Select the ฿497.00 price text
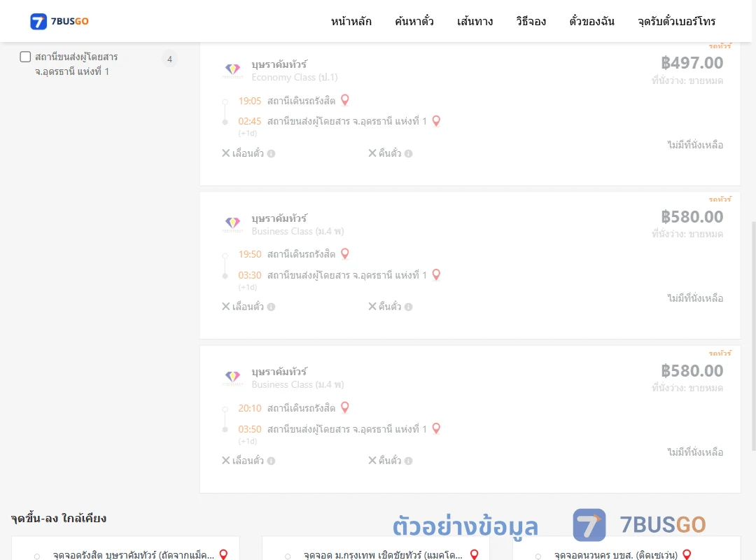The height and width of the screenshot is (560, 756). [x=692, y=63]
